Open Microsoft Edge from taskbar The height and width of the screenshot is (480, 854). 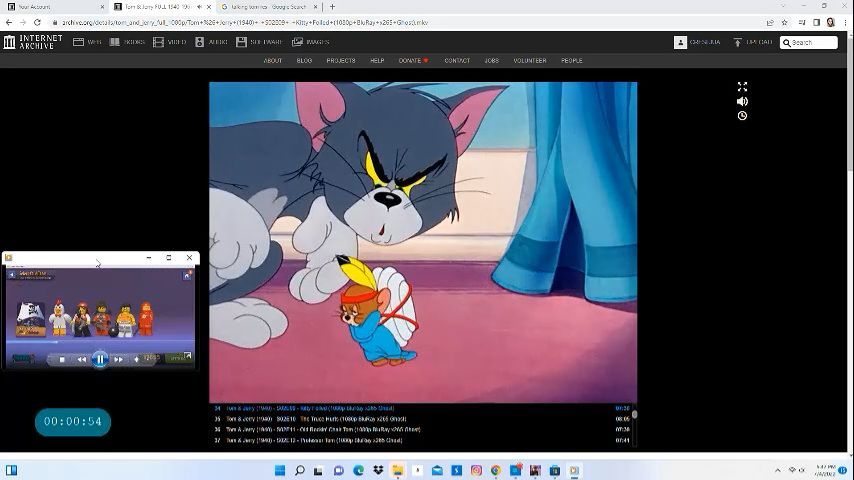pos(358,470)
